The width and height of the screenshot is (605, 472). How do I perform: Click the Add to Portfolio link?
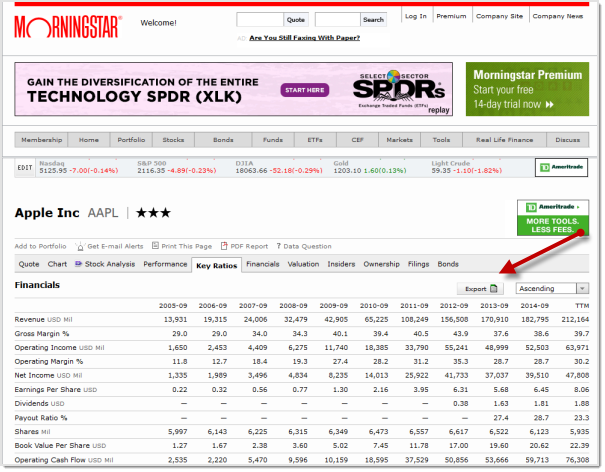(41, 246)
